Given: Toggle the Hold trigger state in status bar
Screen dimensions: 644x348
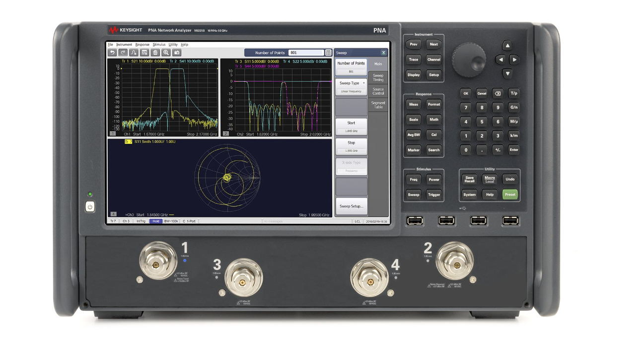Looking at the screenshot, I should tap(156, 221).
